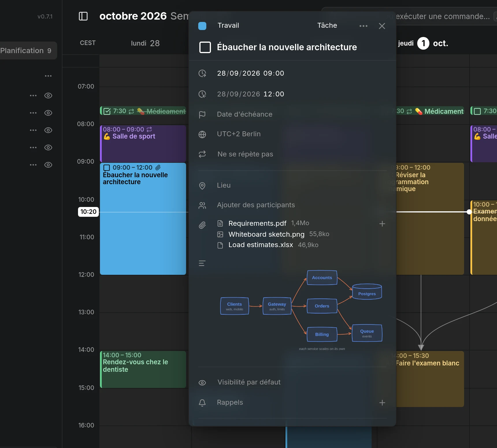497x448 pixels.
Task: Toggle the first calendar's eye visibility icon
Action: tap(48, 96)
